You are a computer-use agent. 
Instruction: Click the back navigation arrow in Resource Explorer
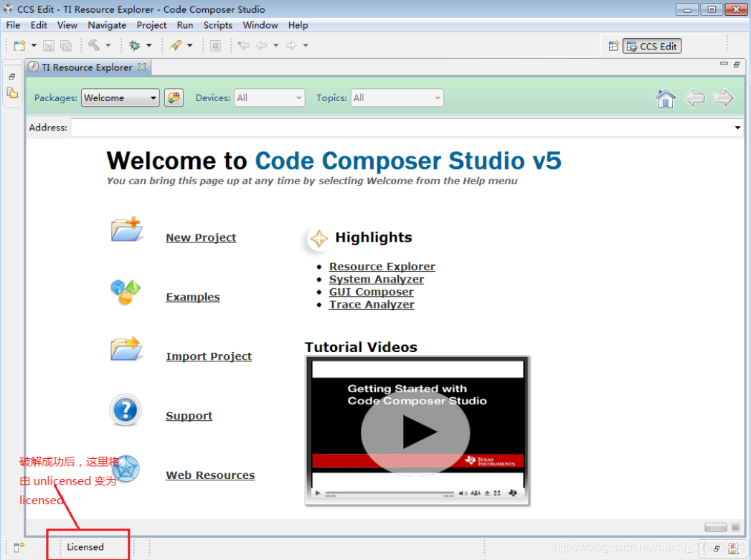(x=694, y=98)
